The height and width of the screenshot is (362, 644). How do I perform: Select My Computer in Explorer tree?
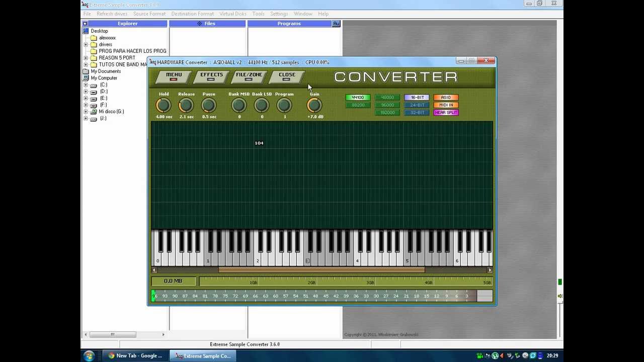[x=104, y=78]
